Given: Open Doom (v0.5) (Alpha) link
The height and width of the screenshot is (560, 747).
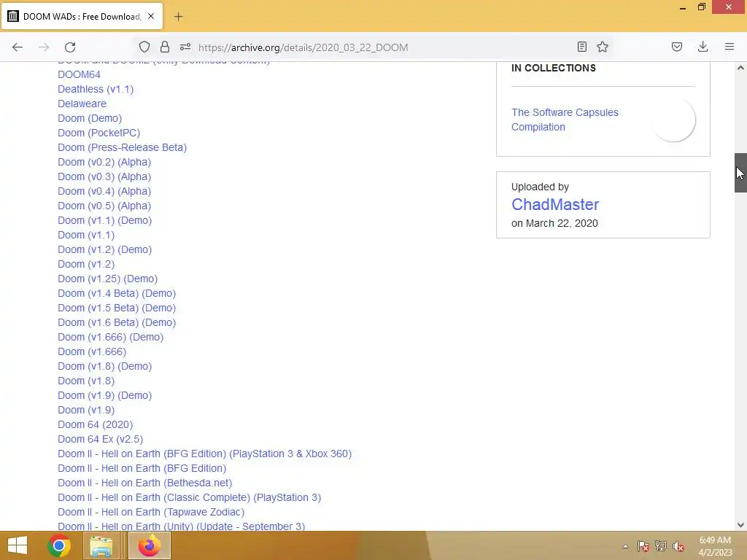Looking at the screenshot, I should pyautogui.click(x=104, y=206).
